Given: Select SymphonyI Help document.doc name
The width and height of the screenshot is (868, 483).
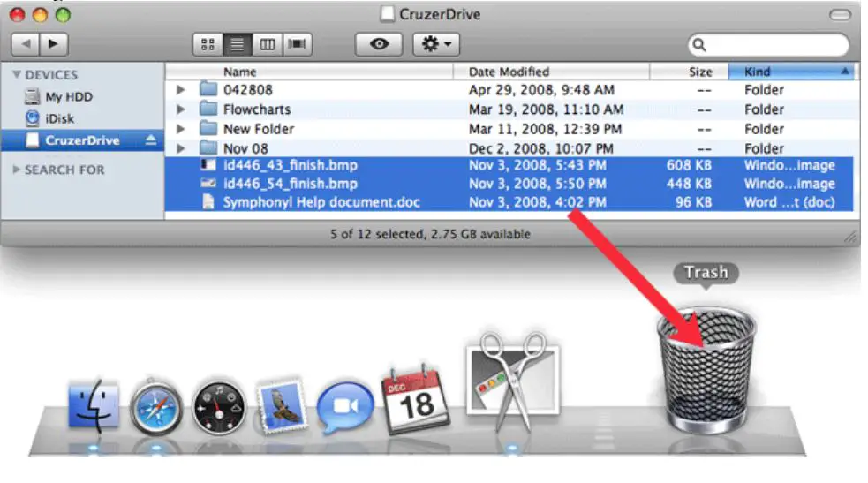Looking at the screenshot, I should [x=321, y=202].
